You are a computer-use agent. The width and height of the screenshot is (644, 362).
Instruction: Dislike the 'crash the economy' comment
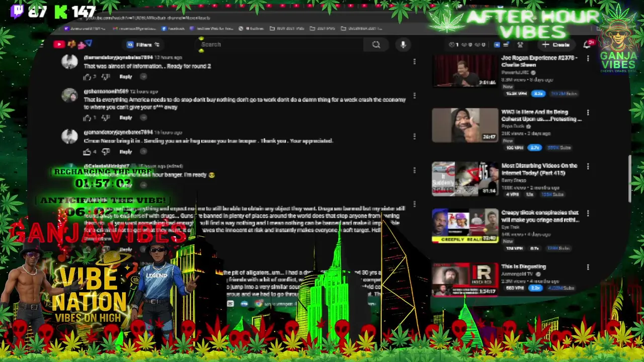pos(105,118)
